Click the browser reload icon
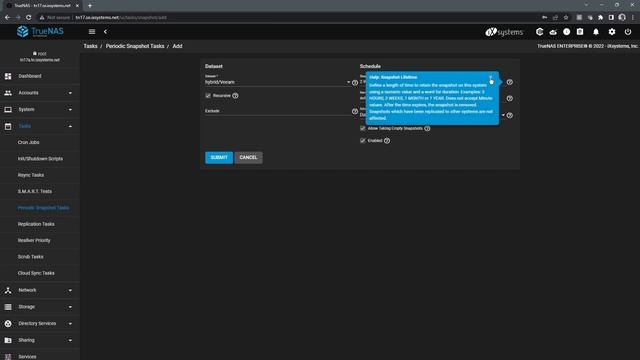640x360 pixels. [29, 18]
